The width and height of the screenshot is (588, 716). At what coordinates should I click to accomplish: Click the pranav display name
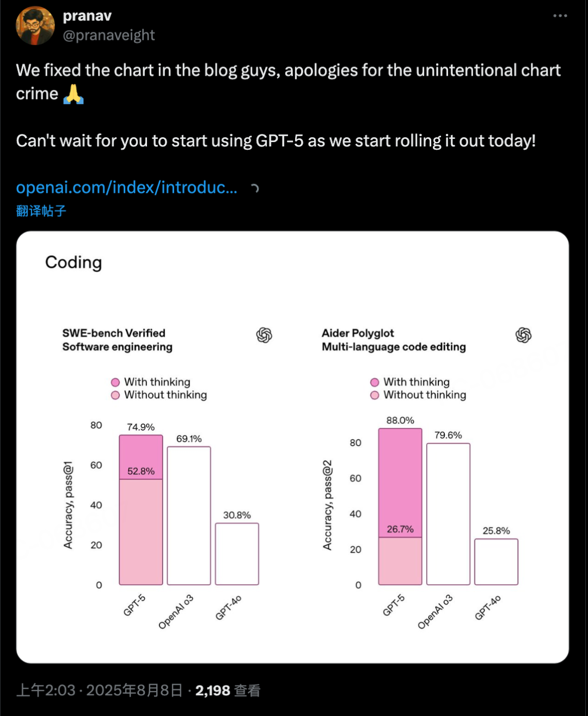[x=87, y=16]
